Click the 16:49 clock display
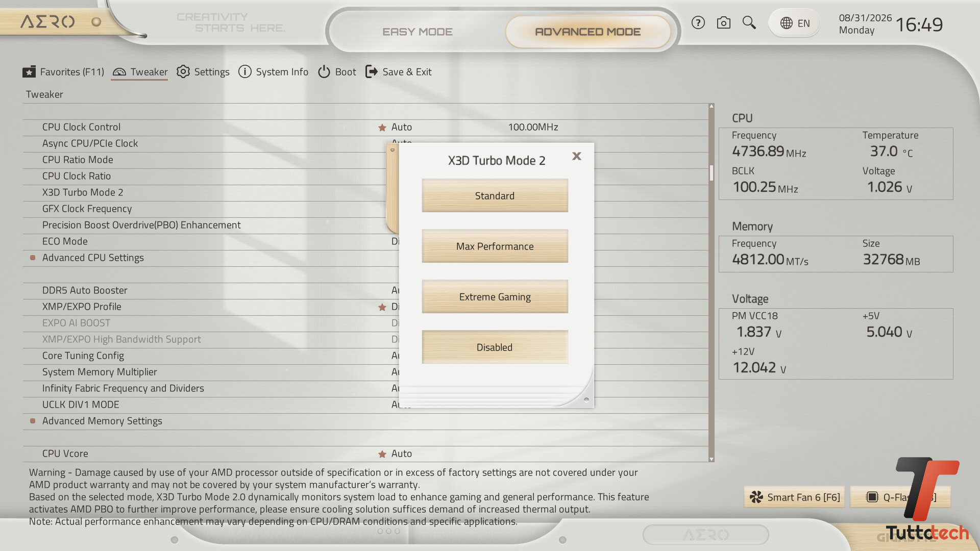Image resolution: width=980 pixels, height=551 pixels. 919,24
